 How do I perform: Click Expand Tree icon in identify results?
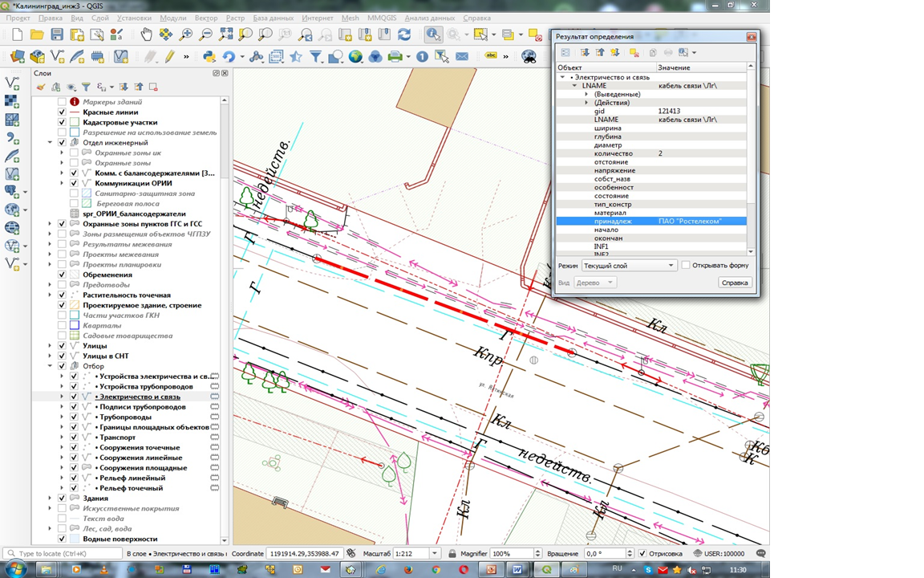[586, 53]
